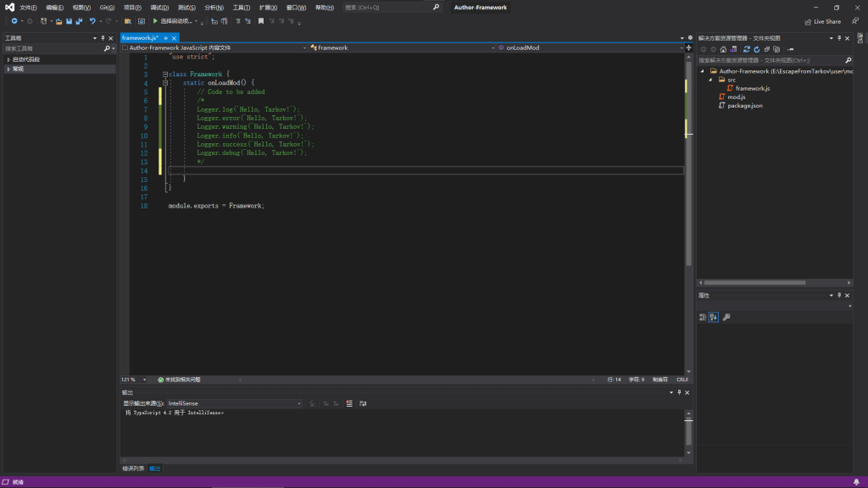Expand the first group in the Toolbox
The width and height of the screenshot is (868, 488).
8,59
